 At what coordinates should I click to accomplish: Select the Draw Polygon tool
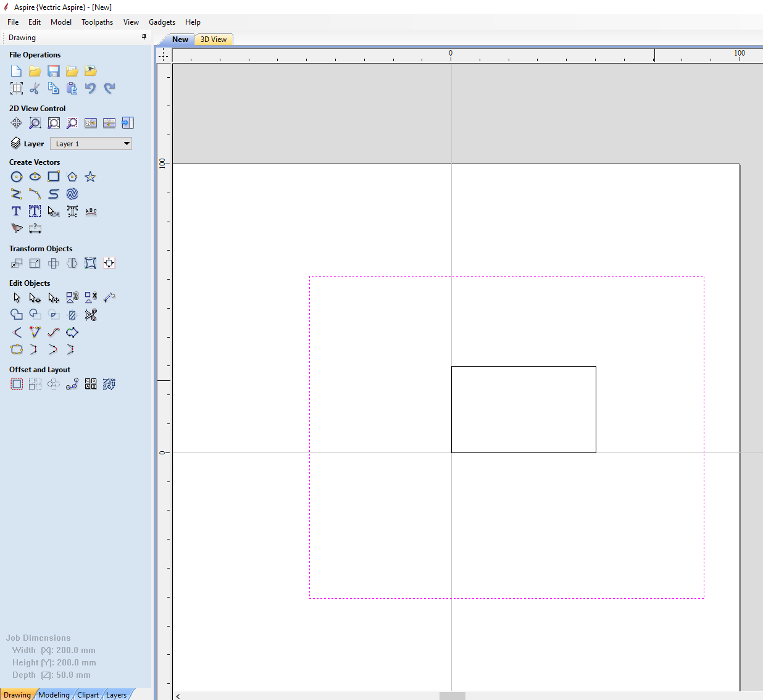point(72,177)
